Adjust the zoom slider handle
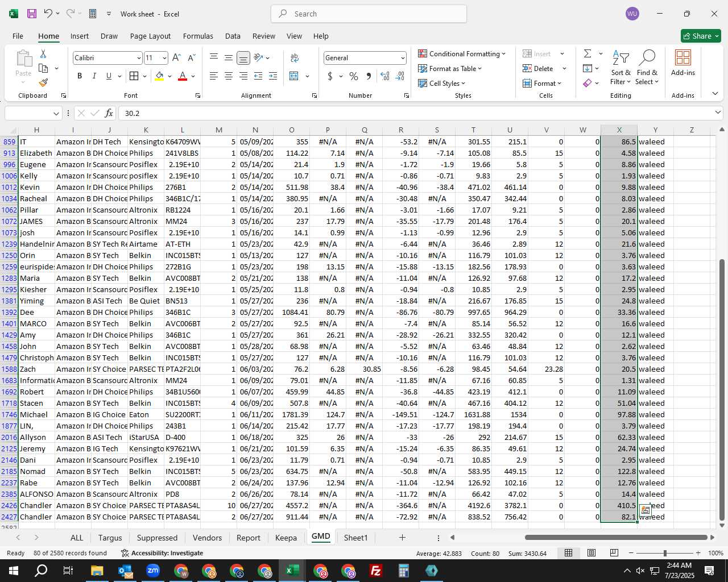728x582 pixels. tap(665, 553)
